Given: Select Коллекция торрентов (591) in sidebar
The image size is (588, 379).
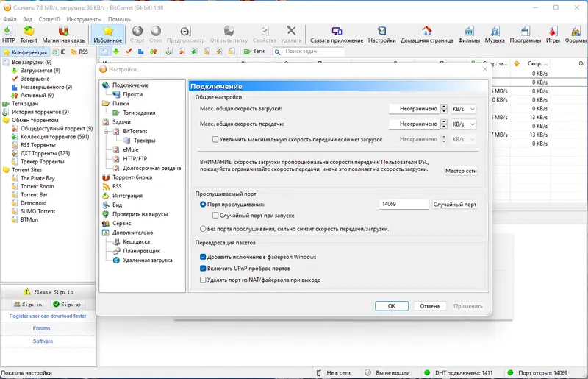Looking at the screenshot, I should [54, 137].
